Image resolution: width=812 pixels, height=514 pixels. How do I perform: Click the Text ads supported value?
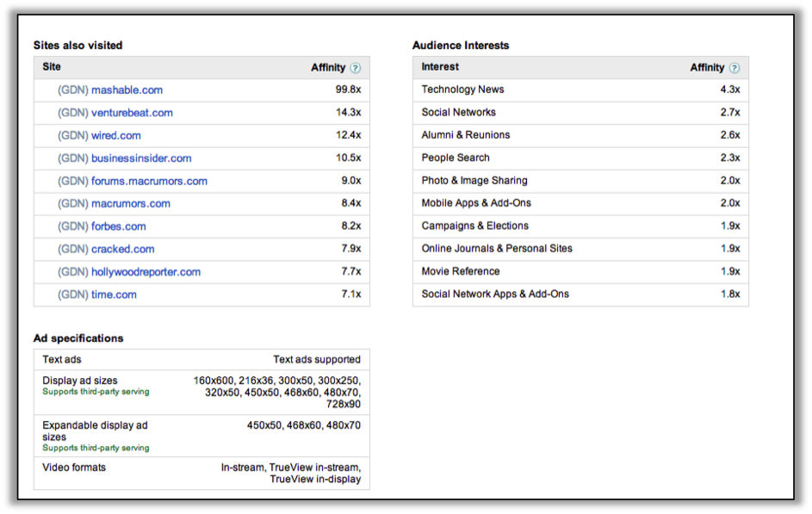coord(317,360)
